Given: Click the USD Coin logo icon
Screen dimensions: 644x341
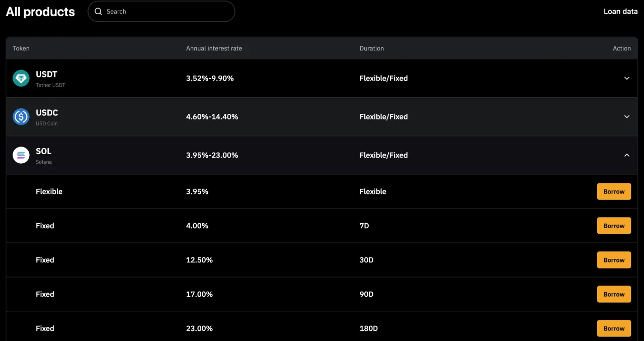Looking at the screenshot, I should coord(21,116).
